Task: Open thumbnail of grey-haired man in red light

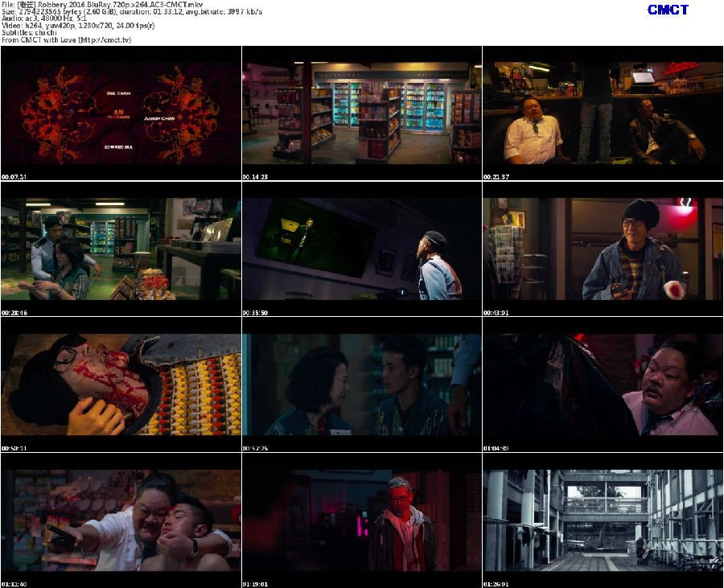Action: pyautogui.click(x=362, y=520)
